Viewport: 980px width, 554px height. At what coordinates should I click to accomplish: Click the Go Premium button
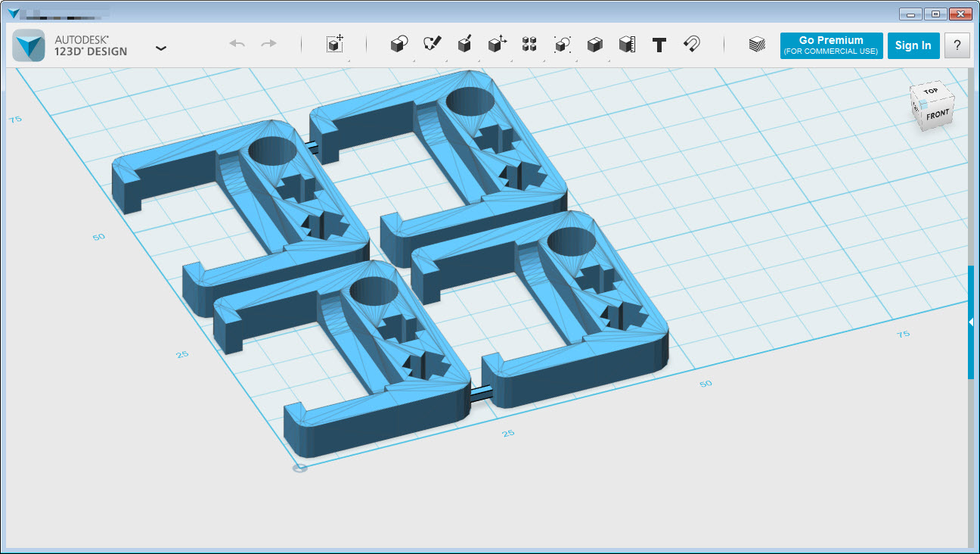(x=831, y=45)
